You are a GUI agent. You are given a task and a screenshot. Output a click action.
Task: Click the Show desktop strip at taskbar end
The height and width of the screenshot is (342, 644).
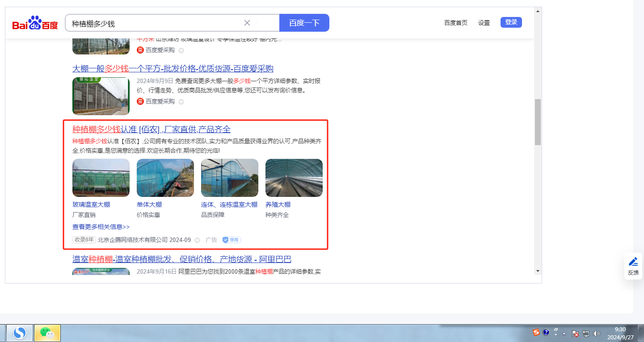coord(642,333)
